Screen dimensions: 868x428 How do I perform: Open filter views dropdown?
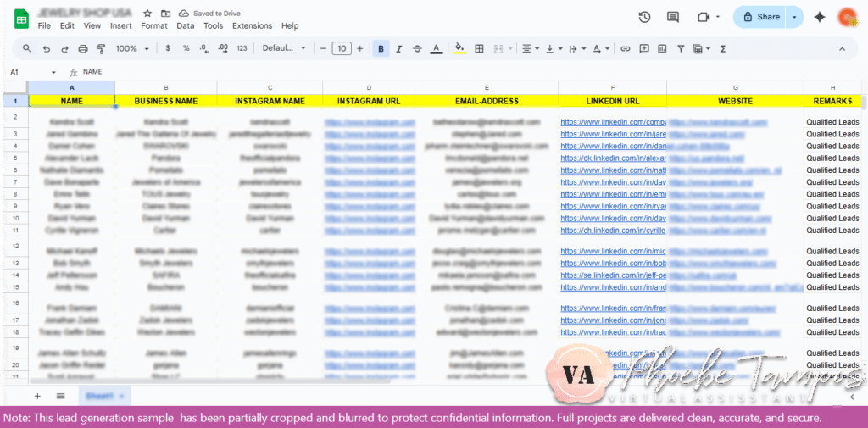pyautogui.click(x=701, y=48)
